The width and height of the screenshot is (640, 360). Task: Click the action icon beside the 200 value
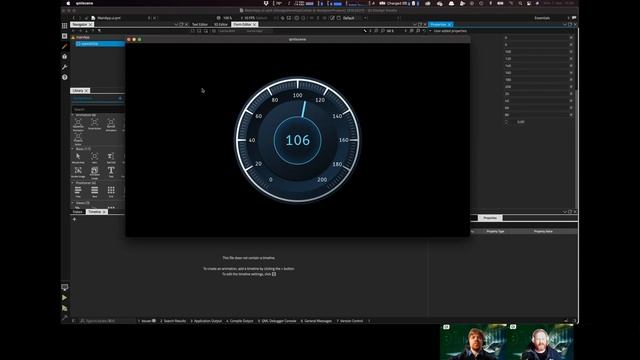[571, 87]
